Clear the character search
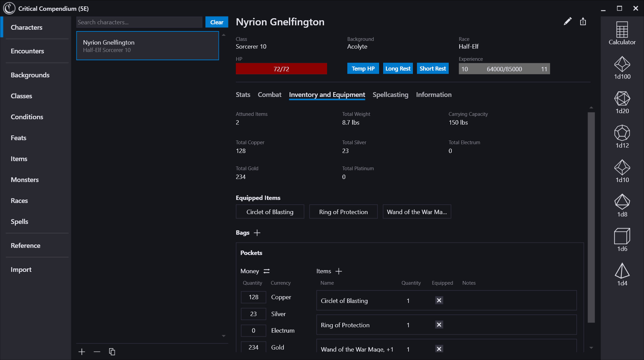Image resolution: width=644 pixels, height=360 pixels. 217,22
